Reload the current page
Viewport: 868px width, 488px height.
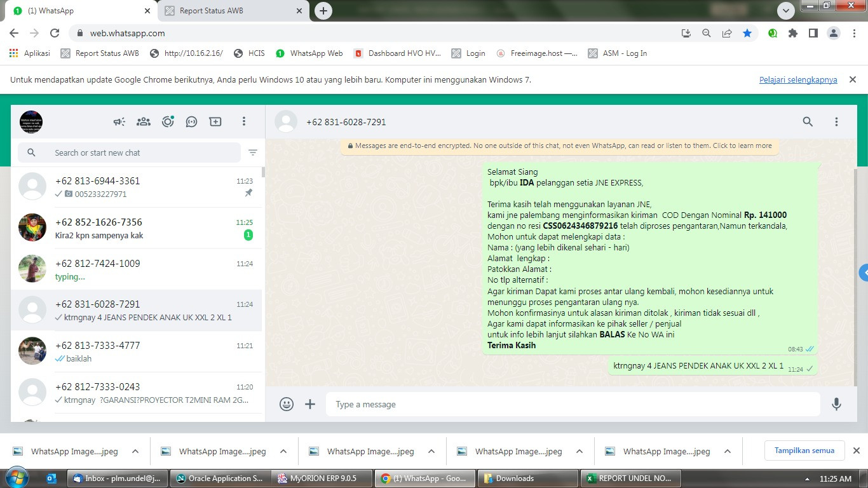click(55, 33)
